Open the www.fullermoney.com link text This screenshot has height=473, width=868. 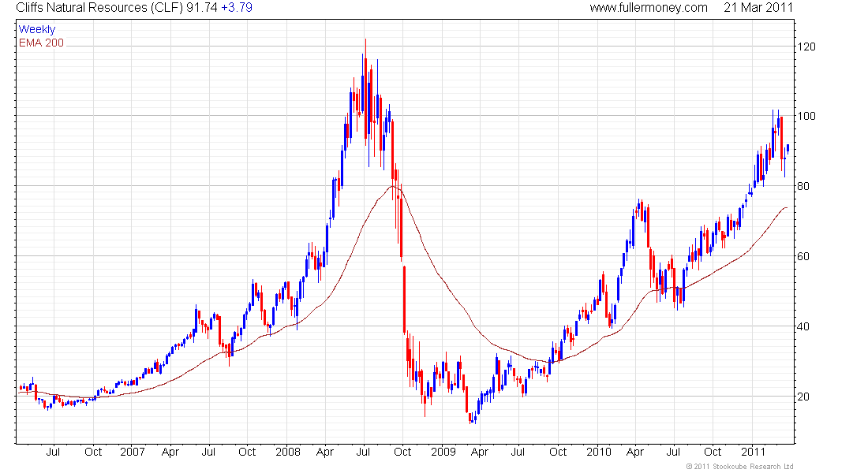click(x=648, y=8)
